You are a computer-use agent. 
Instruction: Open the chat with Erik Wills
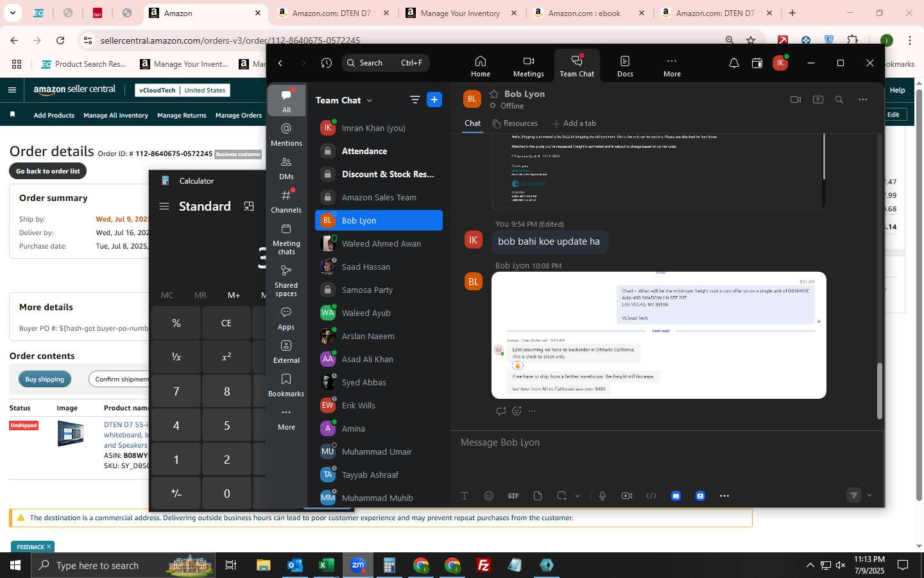point(379,405)
